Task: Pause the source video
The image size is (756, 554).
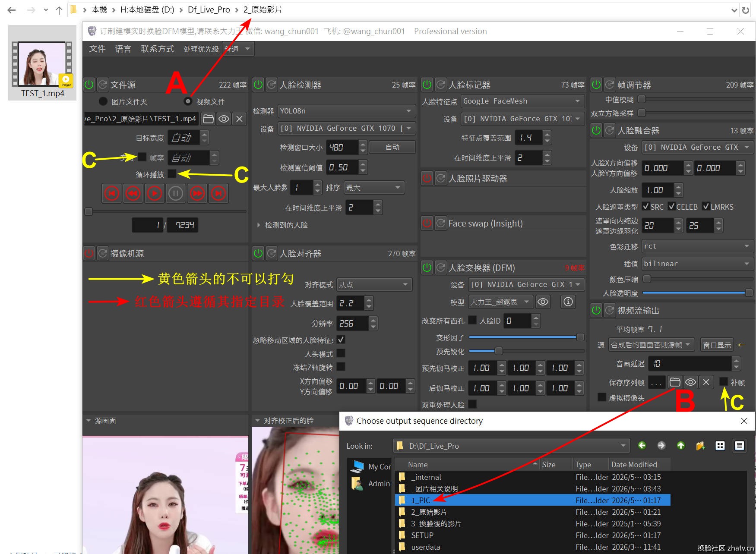Action: click(x=176, y=193)
